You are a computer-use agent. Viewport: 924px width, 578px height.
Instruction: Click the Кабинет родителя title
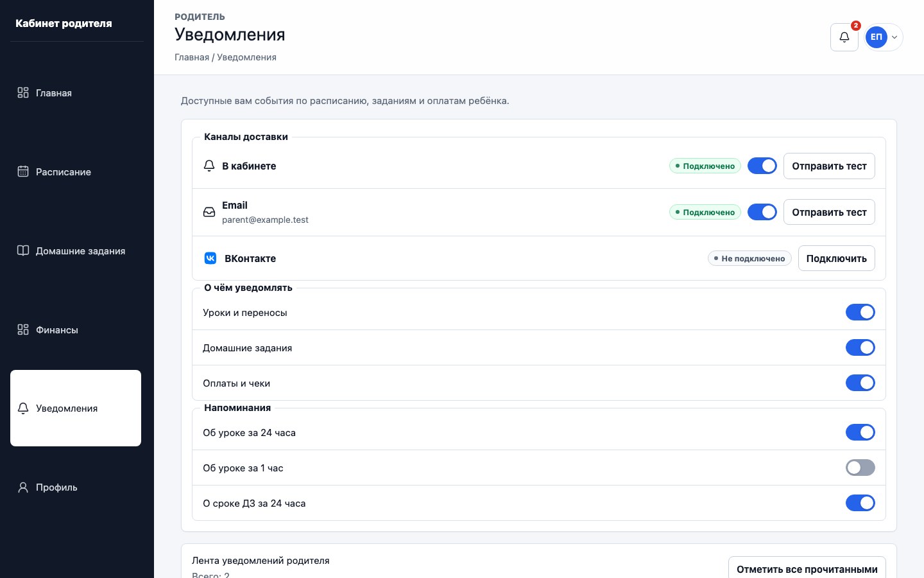[x=64, y=23]
